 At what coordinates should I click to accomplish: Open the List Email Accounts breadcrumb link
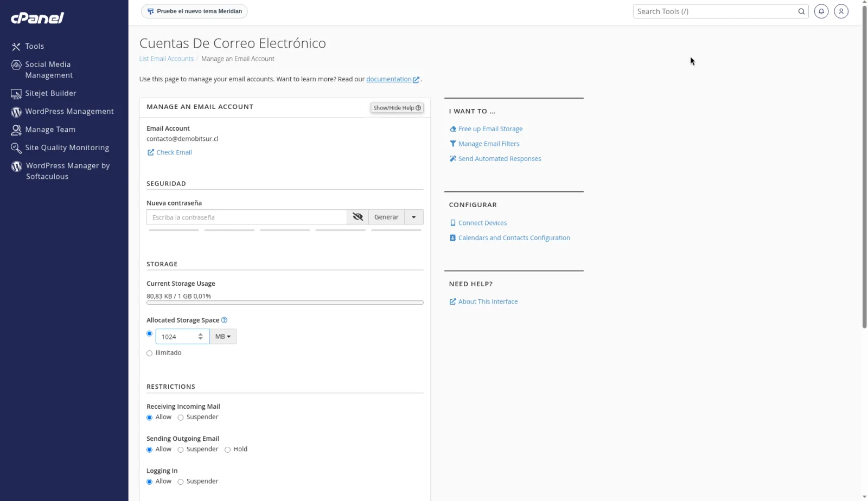click(x=167, y=59)
